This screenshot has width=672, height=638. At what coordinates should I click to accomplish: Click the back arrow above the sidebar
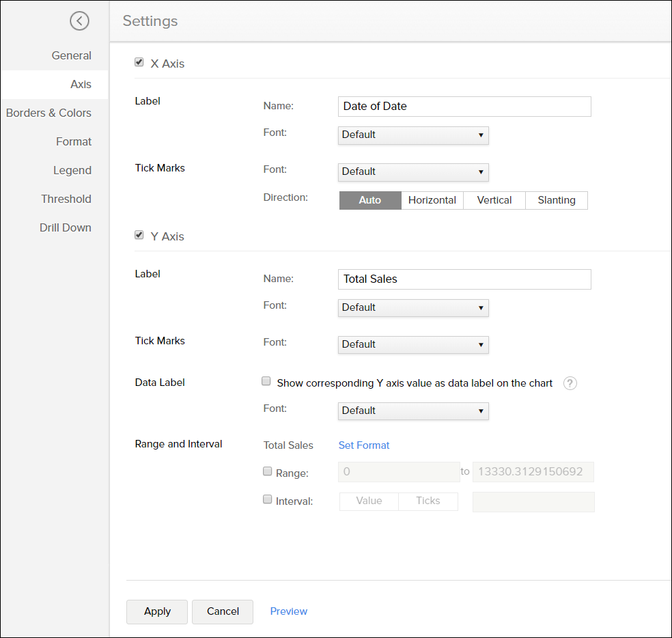(80, 21)
